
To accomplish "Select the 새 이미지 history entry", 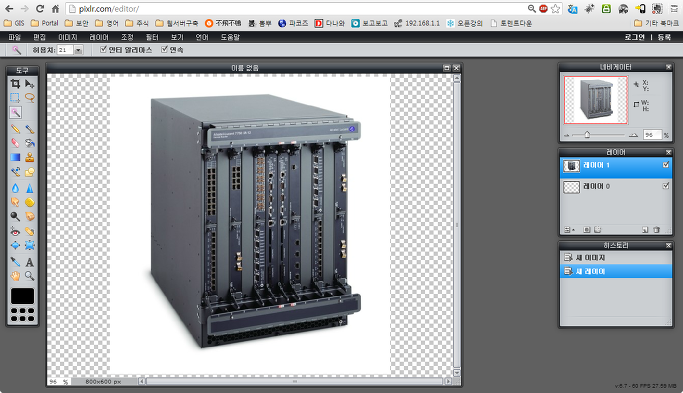I will 615,257.
